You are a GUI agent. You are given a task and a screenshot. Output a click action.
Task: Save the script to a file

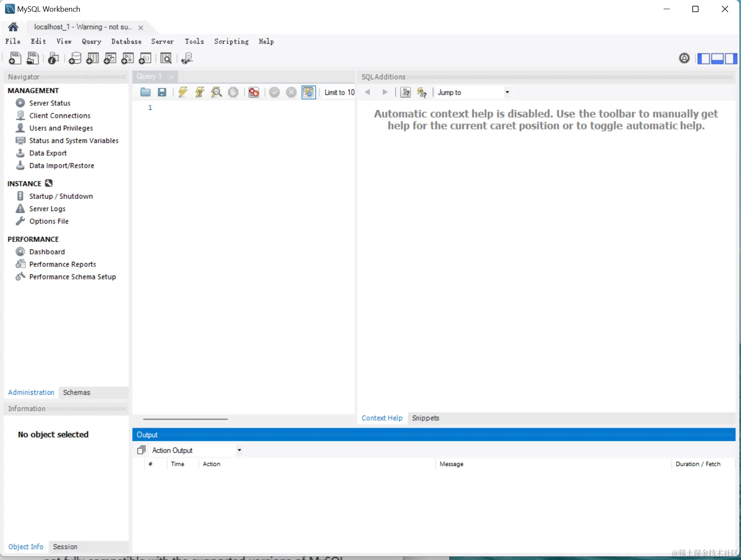[162, 92]
